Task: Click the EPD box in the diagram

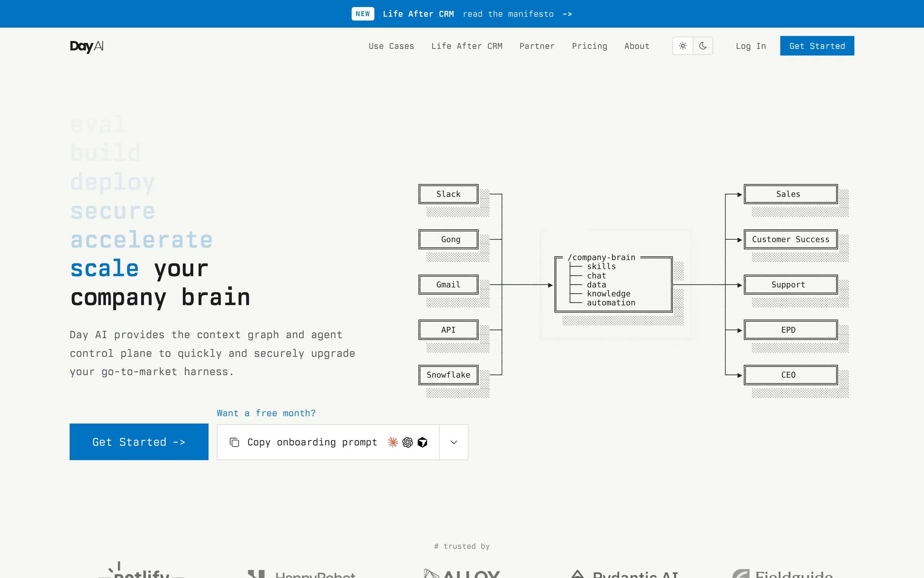Action: [x=791, y=330]
